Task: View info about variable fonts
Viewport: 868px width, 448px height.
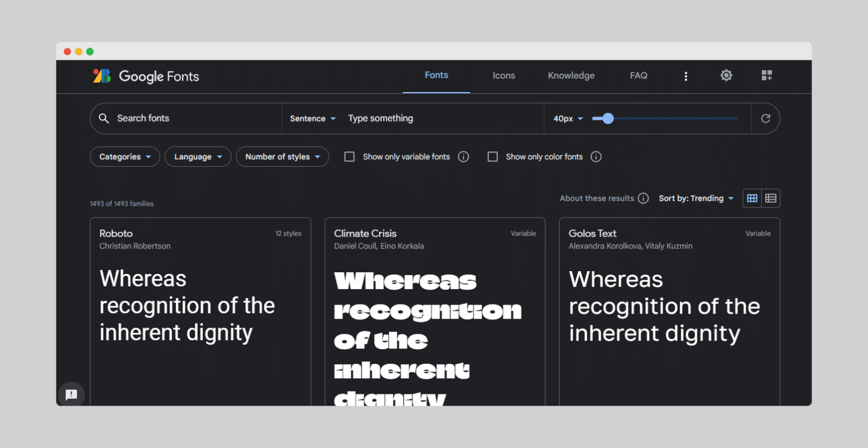Action: click(x=463, y=156)
